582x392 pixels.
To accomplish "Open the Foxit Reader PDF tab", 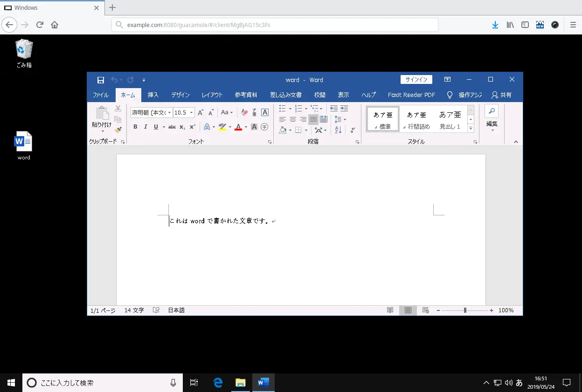I will coord(411,95).
